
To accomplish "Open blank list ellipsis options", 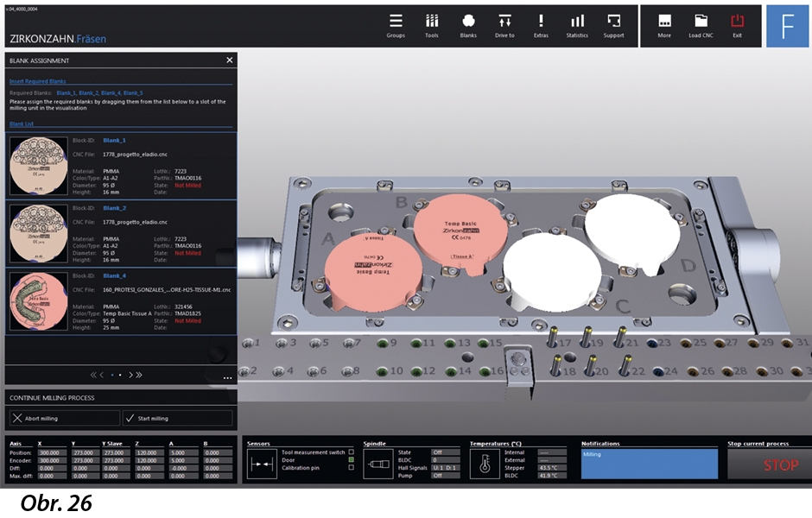I will pyautogui.click(x=227, y=378).
